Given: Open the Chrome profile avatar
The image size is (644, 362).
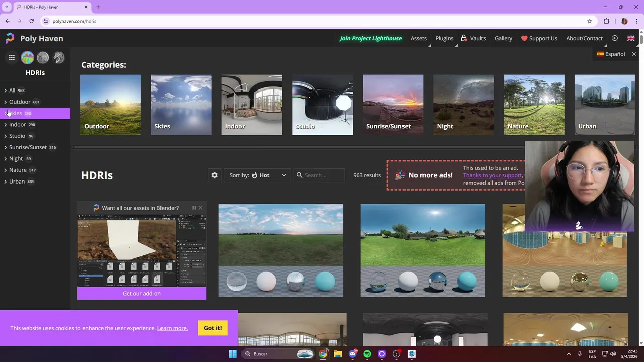Looking at the screenshot, I should 624,21.
